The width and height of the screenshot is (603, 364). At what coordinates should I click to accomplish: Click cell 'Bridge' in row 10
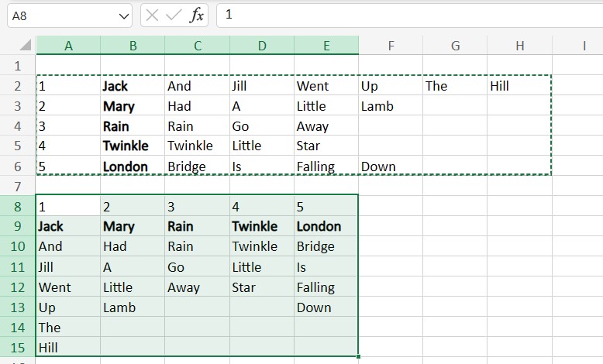326,246
